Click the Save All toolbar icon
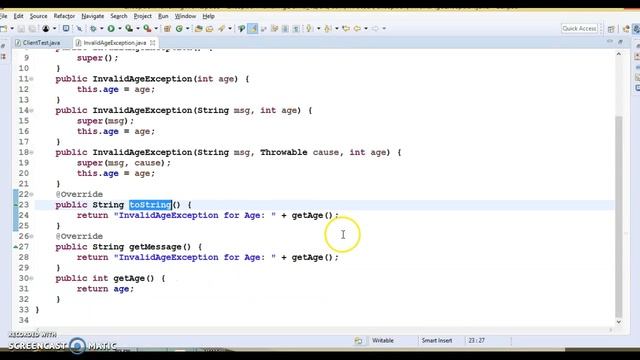Viewport: 640px width, 360px height. (33, 29)
